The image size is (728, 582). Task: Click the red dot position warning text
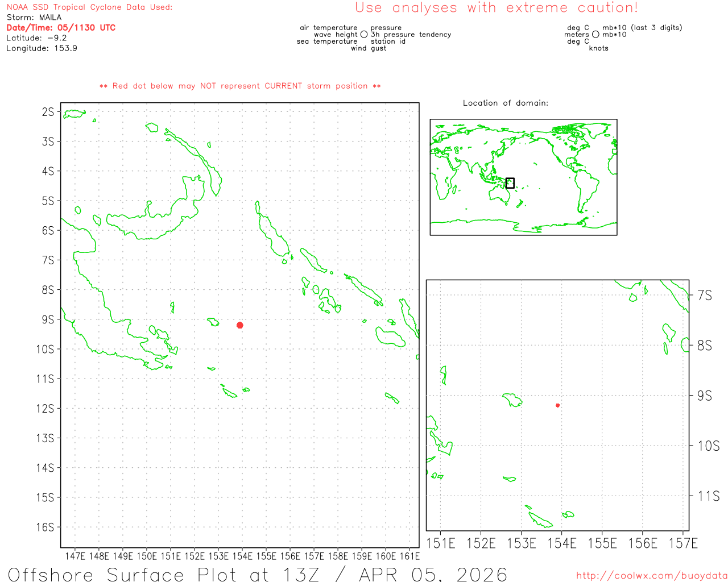click(240, 86)
